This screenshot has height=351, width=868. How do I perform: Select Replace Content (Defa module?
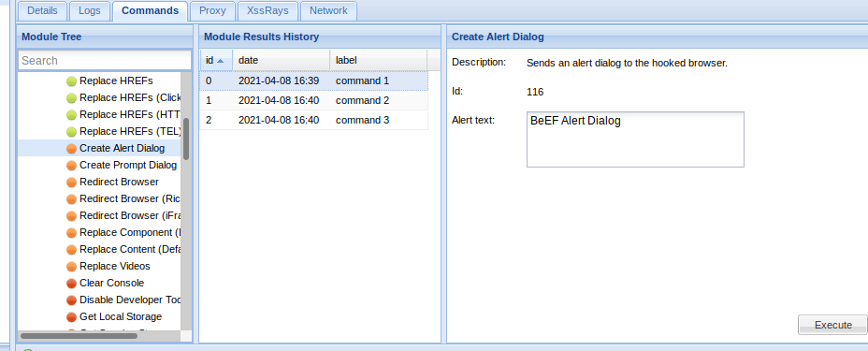[130, 249]
